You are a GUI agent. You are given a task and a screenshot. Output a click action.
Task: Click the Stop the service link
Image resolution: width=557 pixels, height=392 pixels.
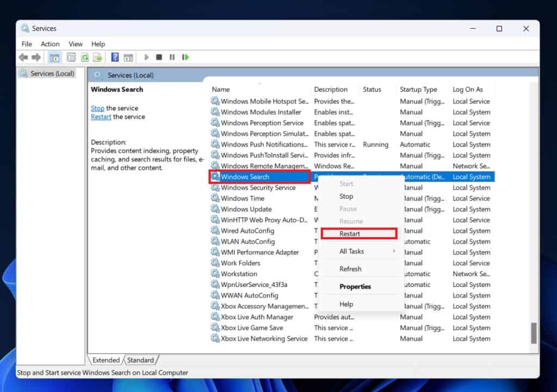[x=97, y=108]
